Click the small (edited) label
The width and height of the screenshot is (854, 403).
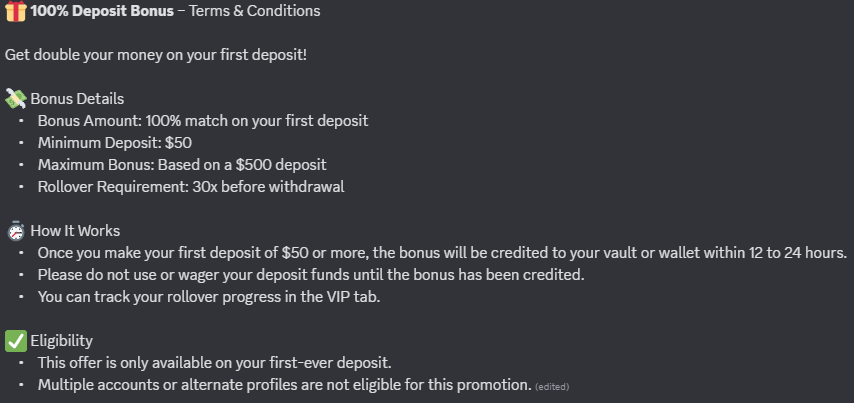[552, 387]
